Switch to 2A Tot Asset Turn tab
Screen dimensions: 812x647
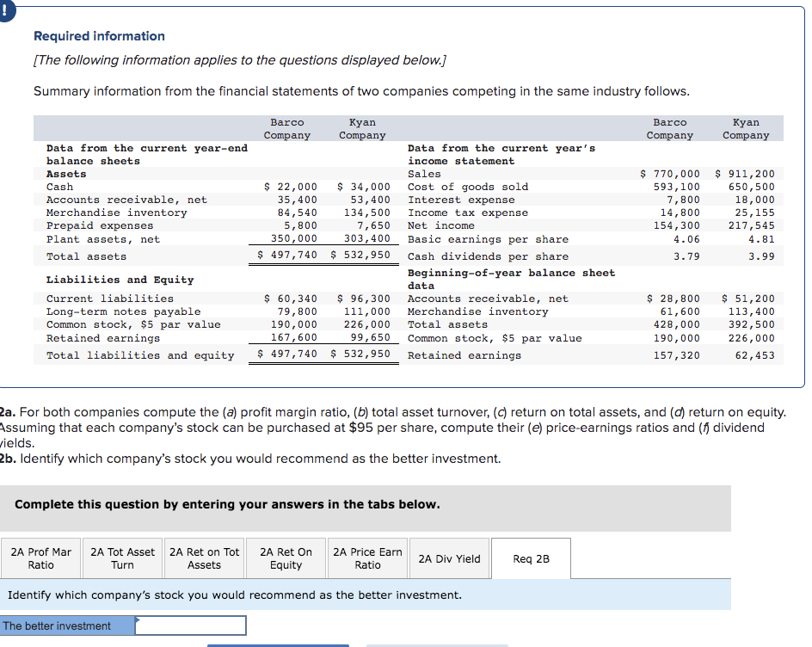[123, 558]
